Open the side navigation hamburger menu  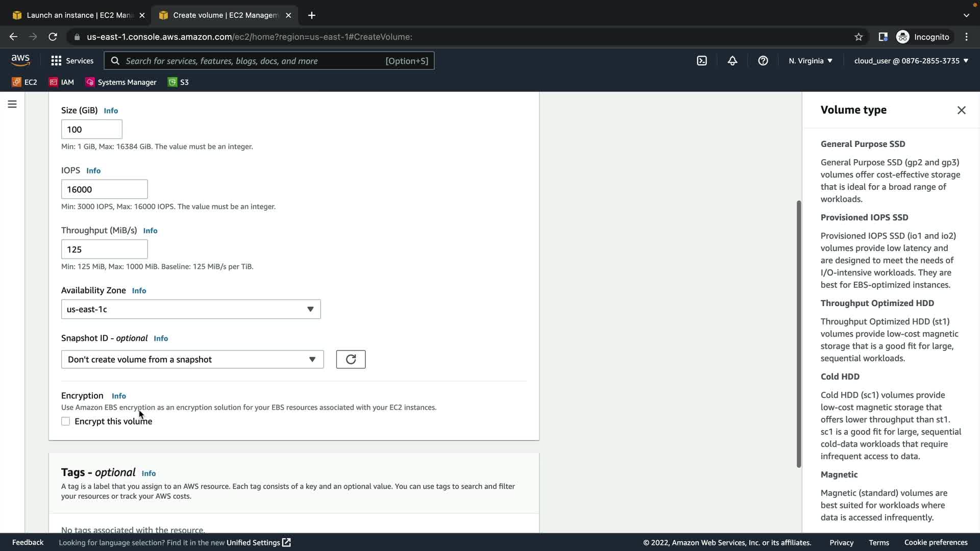click(12, 104)
